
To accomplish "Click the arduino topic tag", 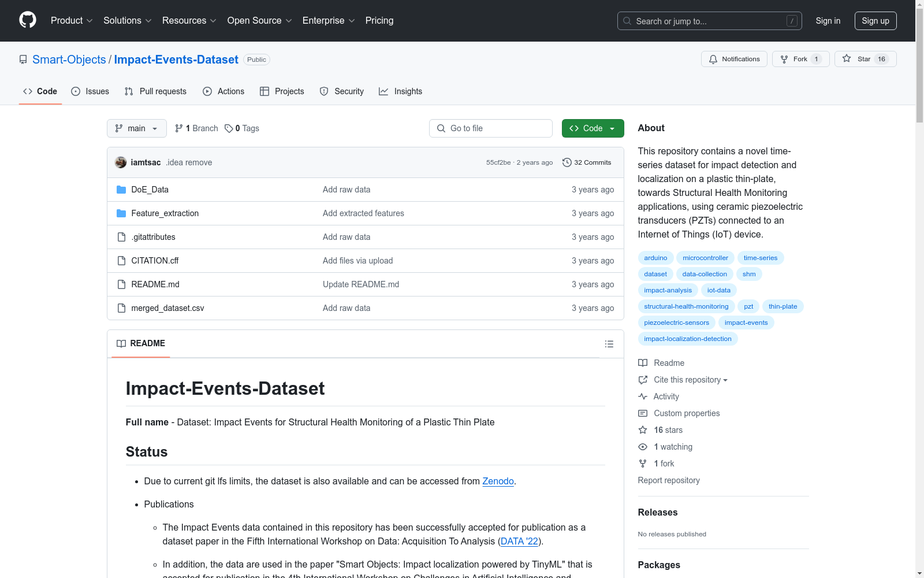I will (x=655, y=258).
